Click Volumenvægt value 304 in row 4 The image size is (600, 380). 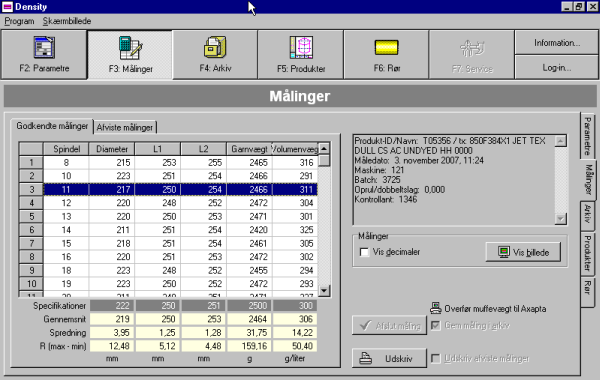[295, 203]
